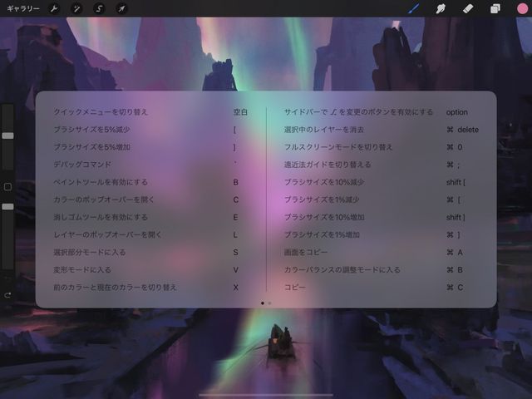Screen dimensions: 532x399
Task: Click the デバッグコマンド shortcut row
Action: 151,165
